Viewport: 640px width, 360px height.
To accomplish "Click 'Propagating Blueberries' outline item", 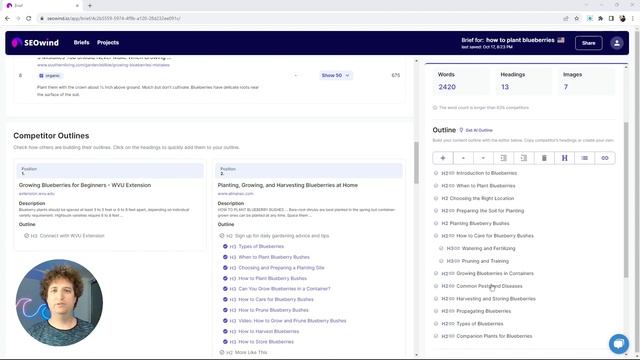I will [483, 311].
